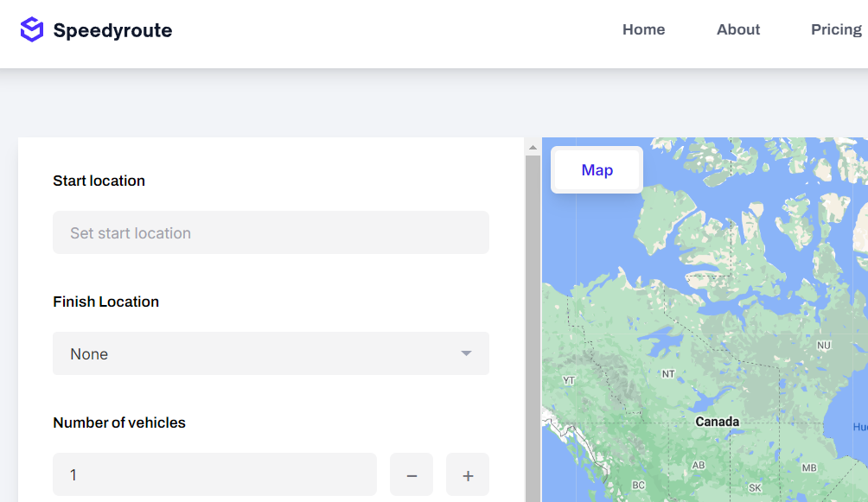The height and width of the screenshot is (502, 868).
Task: Click the Finish Location dropdown arrow
Action: click(x=466, y=353)
